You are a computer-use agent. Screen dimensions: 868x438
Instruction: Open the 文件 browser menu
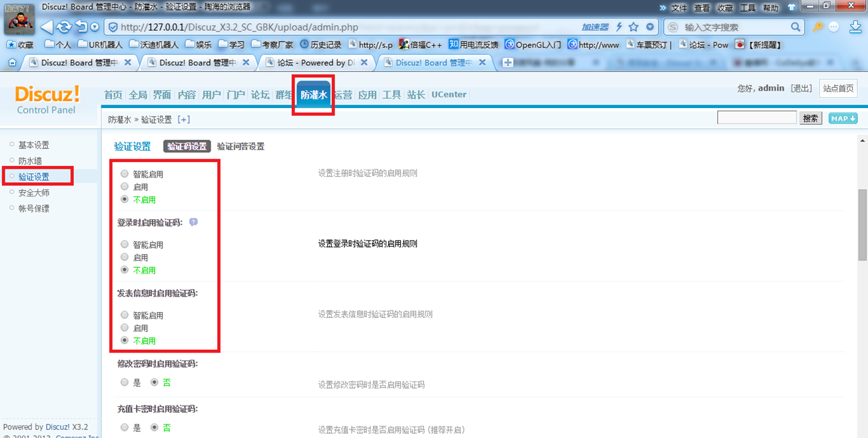pyautogui.click(x=679, y=8)
